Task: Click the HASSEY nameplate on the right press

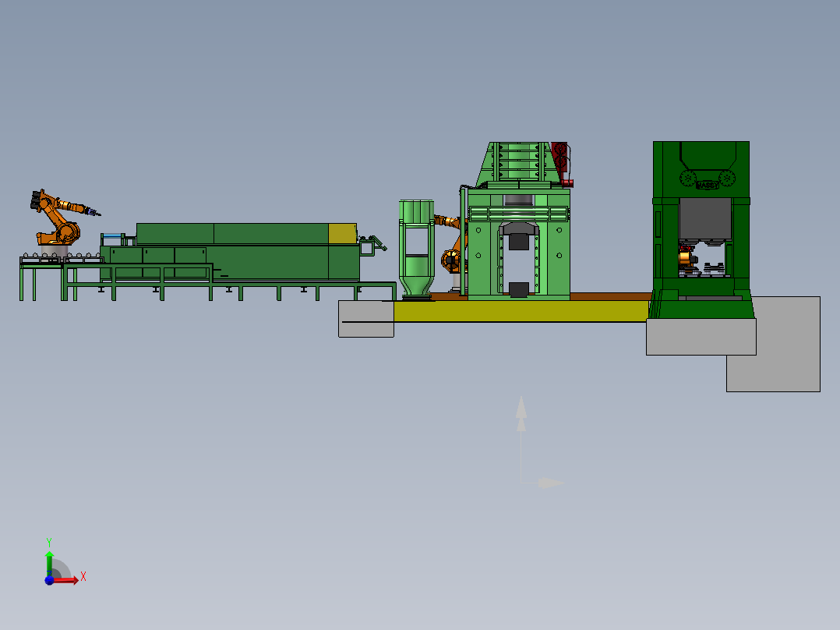Action: click(708, 185)
